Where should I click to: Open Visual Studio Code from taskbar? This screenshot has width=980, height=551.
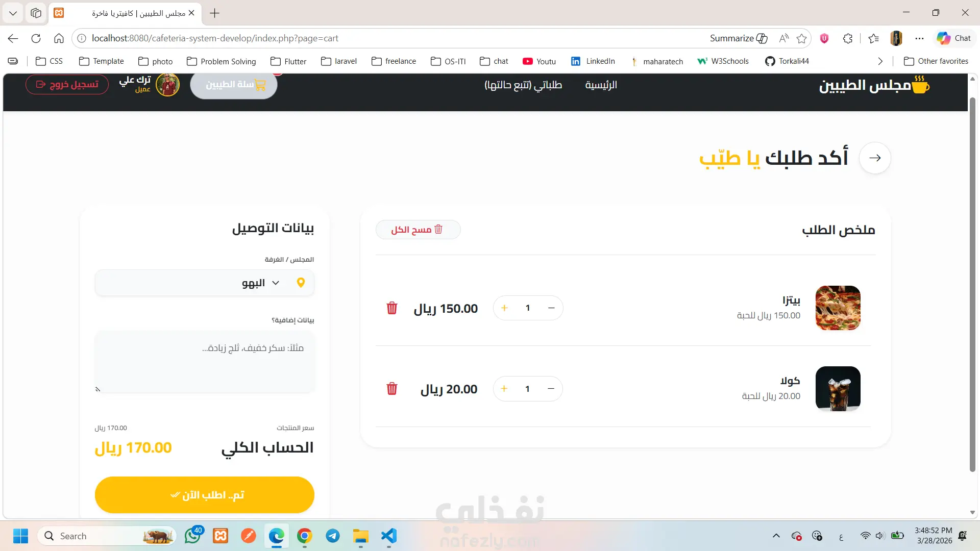click(388, 536)
